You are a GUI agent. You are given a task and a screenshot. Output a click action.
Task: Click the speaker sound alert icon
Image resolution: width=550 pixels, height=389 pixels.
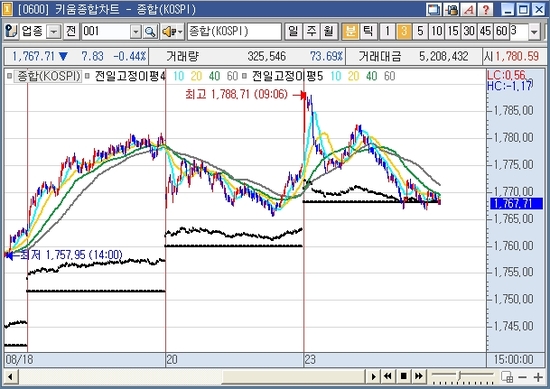pyautogui.click(x=168, y=32)
